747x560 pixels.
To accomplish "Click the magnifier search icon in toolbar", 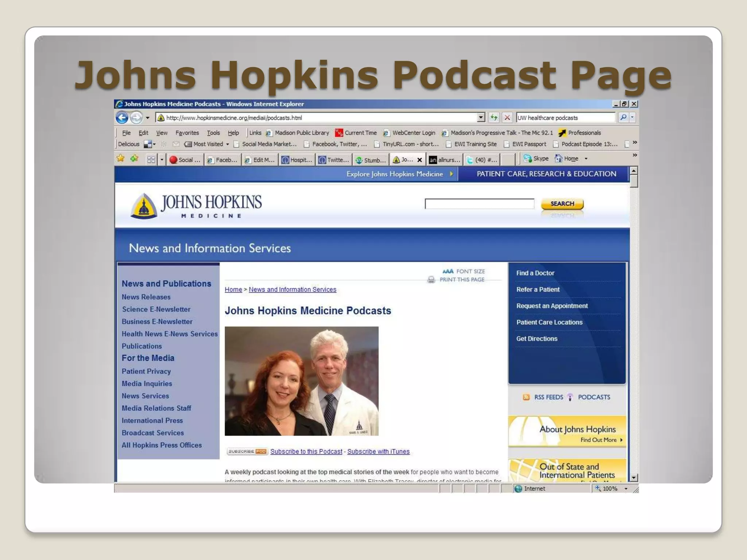I will [x=623, y=117].
